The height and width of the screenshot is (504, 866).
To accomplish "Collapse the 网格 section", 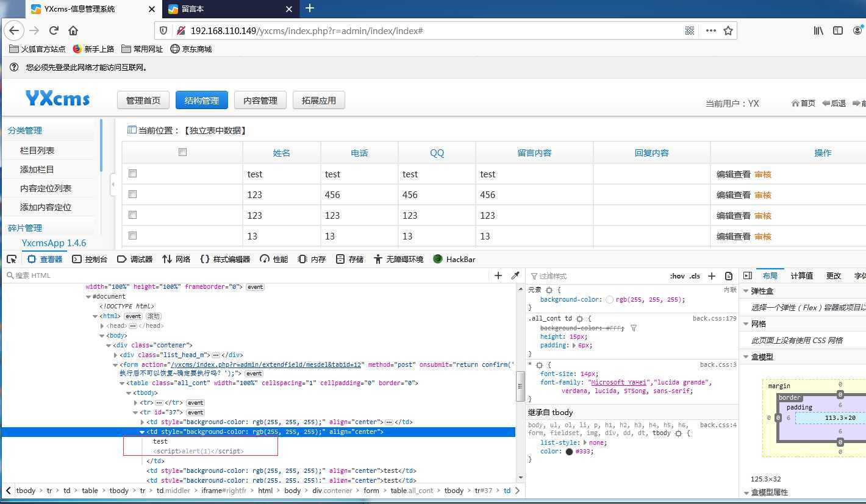I will click(x=746, y=324).
